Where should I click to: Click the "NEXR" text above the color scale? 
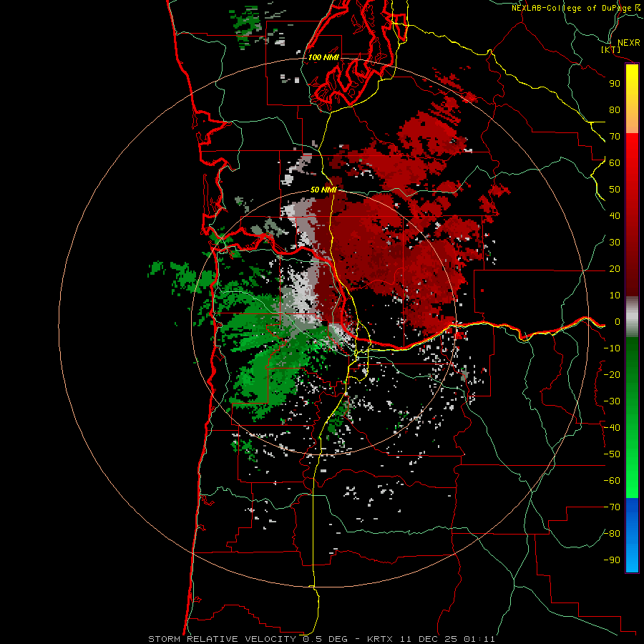pyautogui.click(x=629, y=43)
